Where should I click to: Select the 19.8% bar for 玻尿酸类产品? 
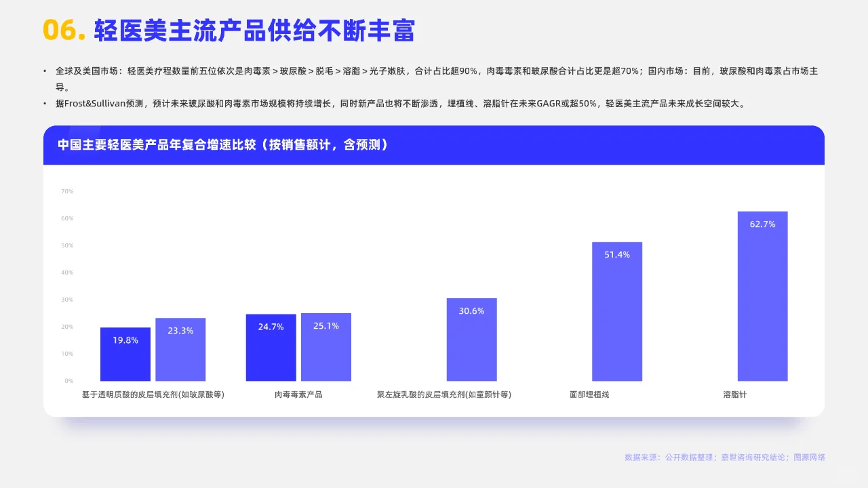click(x=125, y=354)
